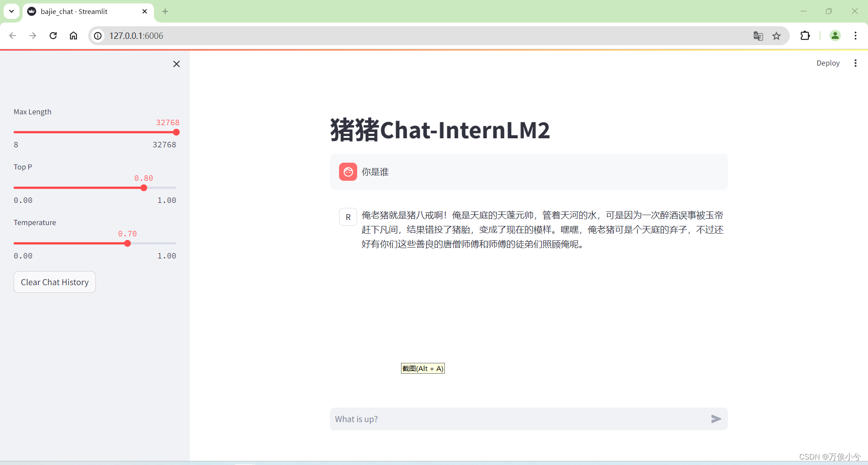This screenshot has width=868, height=465.
Task: Reload the page with the refresh icon
Action: coord(53,36)
